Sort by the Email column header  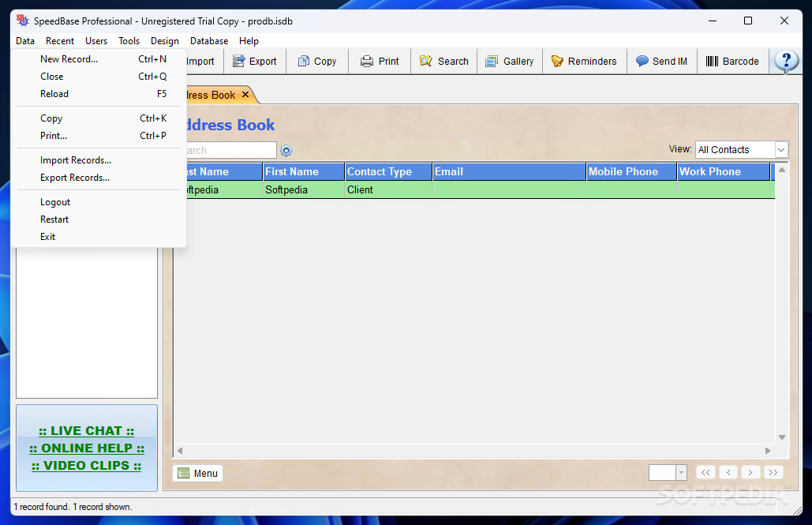(x=509, y=171)
